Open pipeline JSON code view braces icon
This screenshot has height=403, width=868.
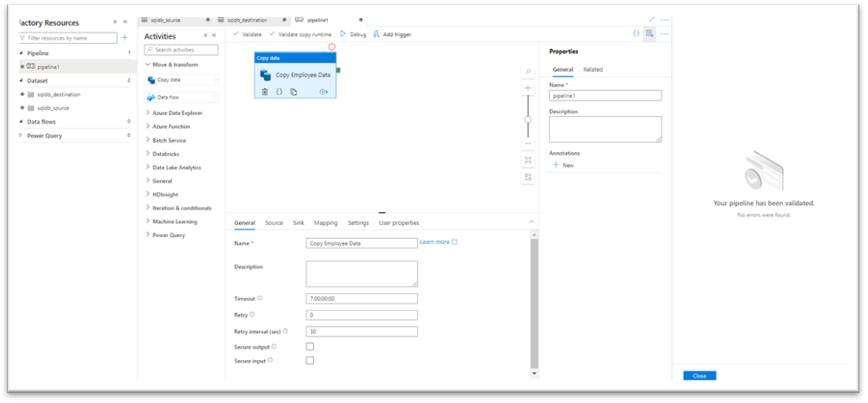coord(636,34)
